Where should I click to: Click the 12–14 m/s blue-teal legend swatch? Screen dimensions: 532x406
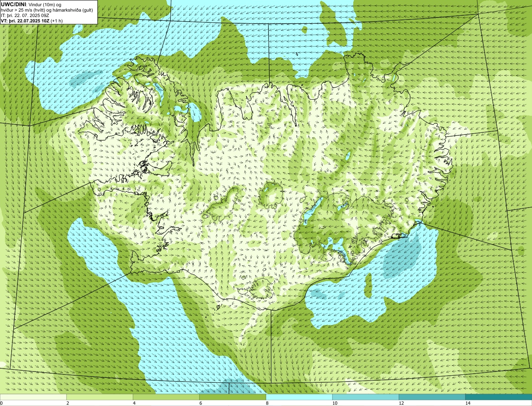click(x=432, y=397)
